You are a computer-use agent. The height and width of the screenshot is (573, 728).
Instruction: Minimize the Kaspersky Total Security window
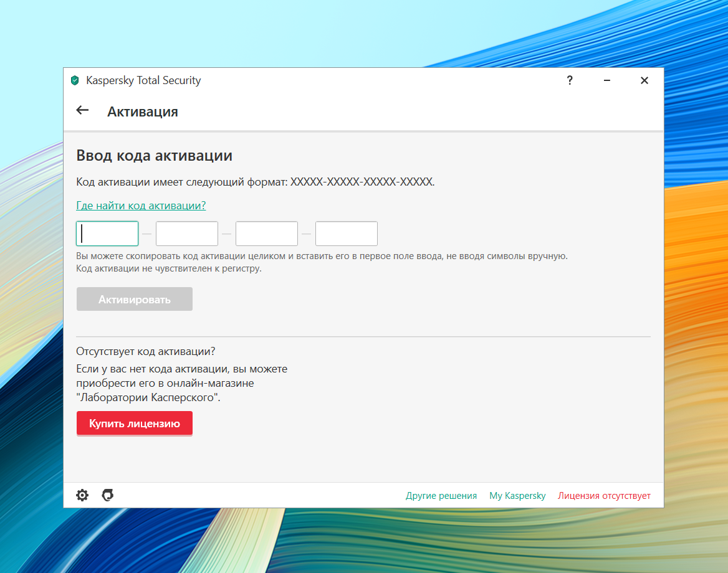tap(607, 80)
